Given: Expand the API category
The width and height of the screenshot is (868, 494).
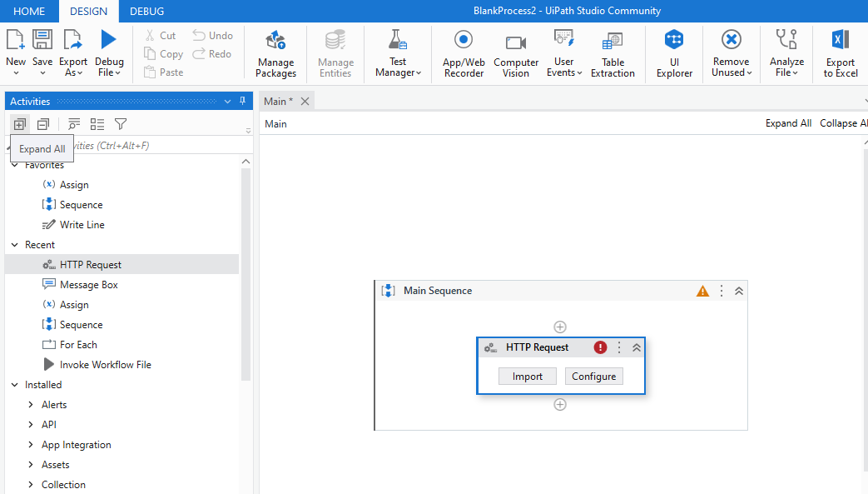Looking at the screenshot, I should point(31,424).
